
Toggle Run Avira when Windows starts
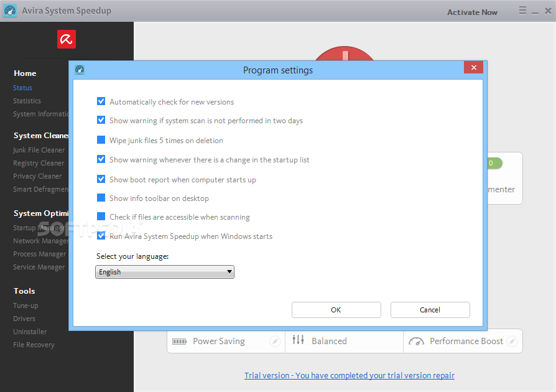click(101, 236)
